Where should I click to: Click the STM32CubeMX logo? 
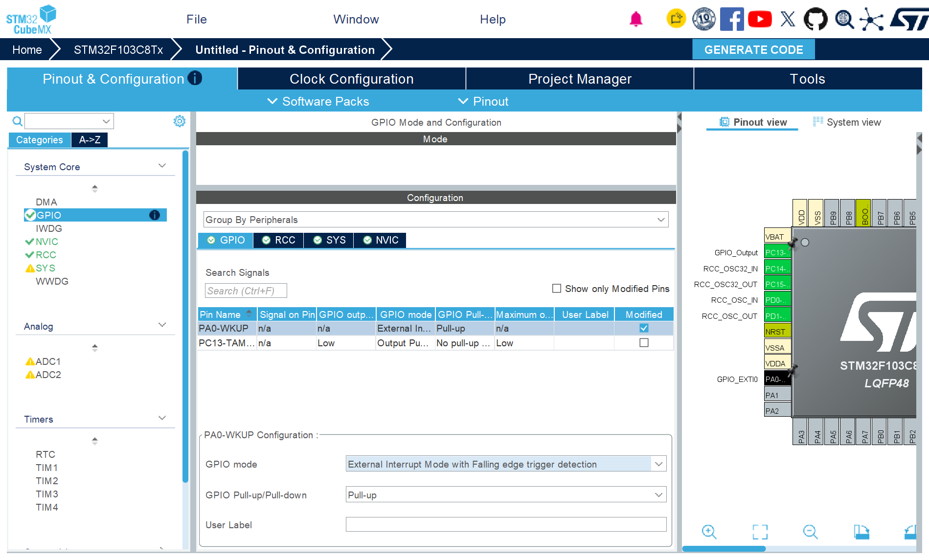31,20
